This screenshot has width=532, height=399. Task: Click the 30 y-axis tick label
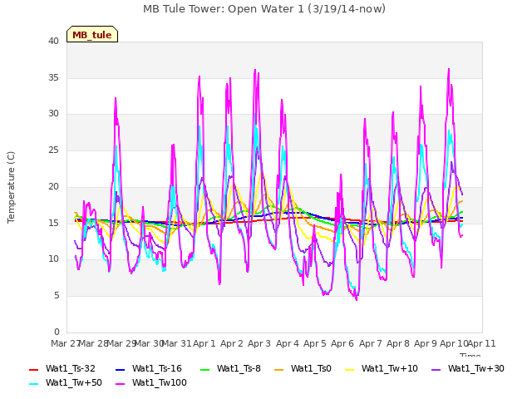(x=53, y=114)
